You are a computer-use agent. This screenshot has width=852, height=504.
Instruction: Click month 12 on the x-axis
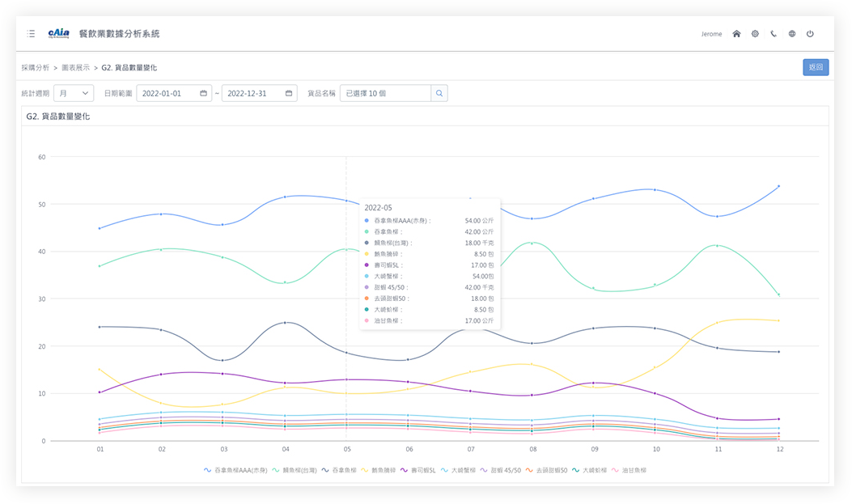coord(780,450)
